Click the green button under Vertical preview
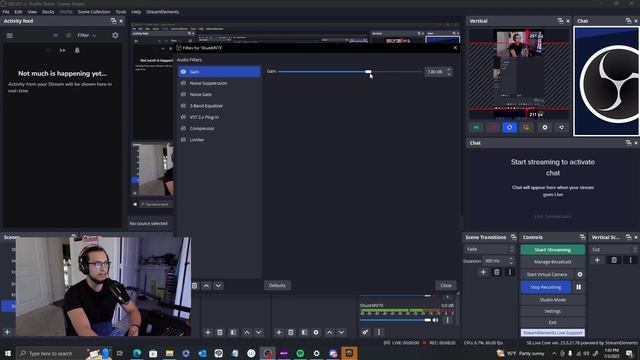640x360 pixels. (x=476, y=127)
